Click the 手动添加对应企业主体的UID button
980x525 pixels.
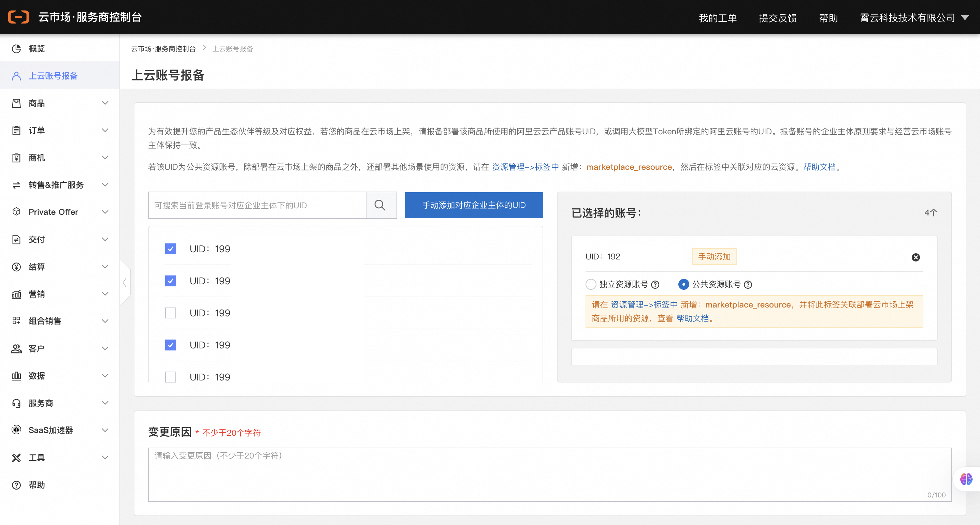coord(474,205)
